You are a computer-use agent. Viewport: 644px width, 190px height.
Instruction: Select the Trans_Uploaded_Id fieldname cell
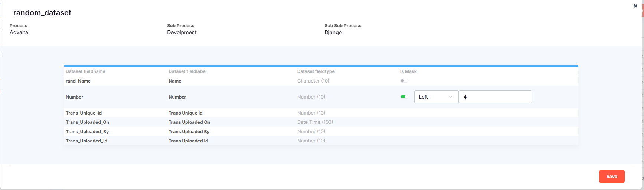(x=86, y=141)
